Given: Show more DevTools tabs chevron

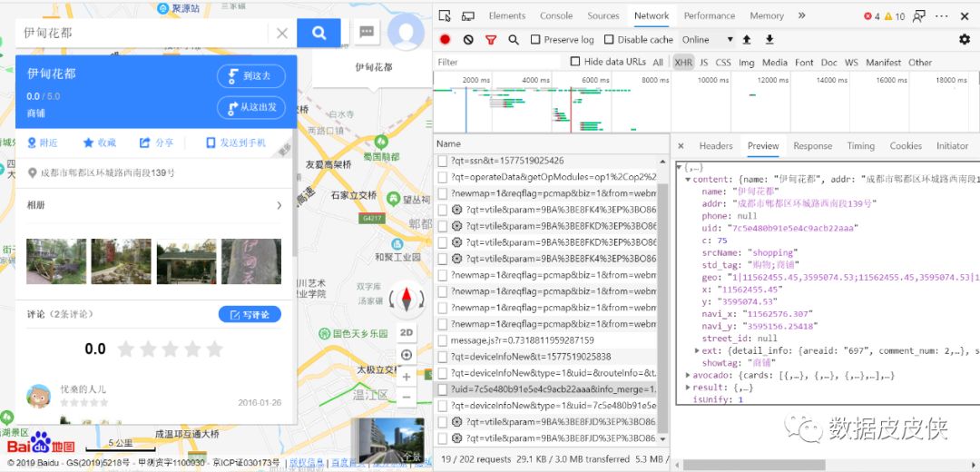Looking at the screenshot, I should 802,15.
